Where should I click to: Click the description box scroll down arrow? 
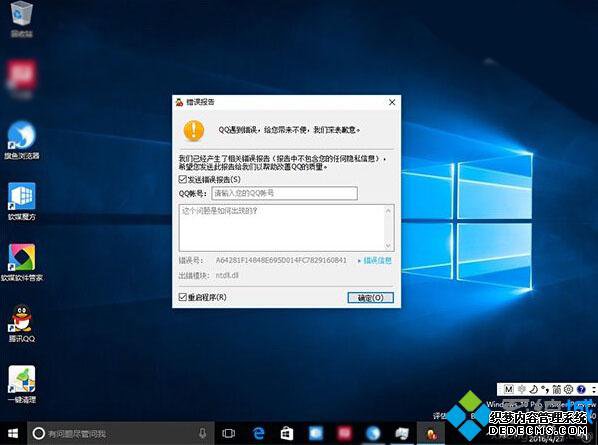(x=388, y=246)
